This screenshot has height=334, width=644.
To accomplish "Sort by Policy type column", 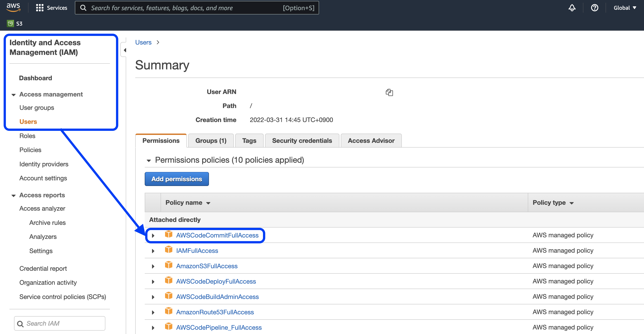I will pyautogui.click(x=553, y=203).
